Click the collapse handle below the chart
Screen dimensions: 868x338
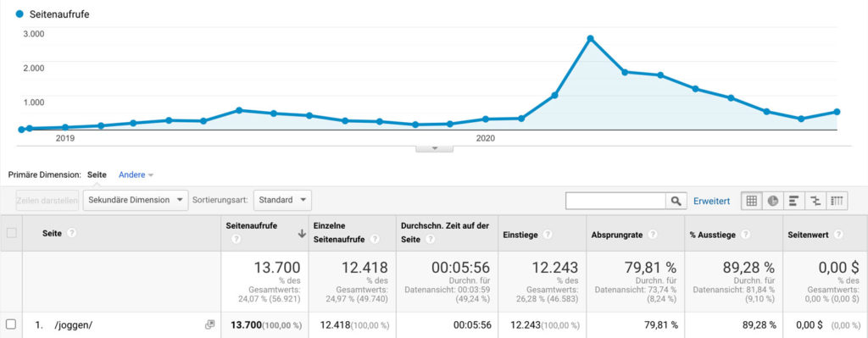435,148
